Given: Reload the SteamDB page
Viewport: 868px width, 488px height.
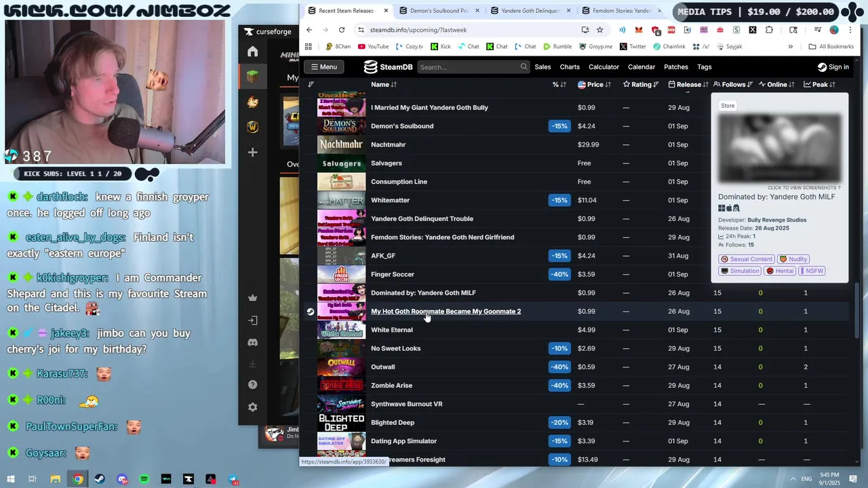Looking at the screenshot, I should tap(342, 30).
